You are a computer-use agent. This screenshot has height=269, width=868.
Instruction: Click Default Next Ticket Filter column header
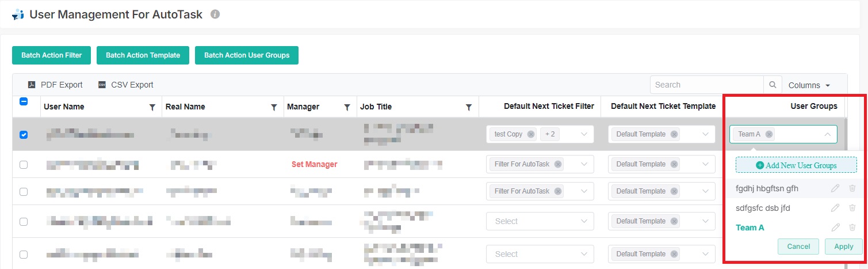pos(549,106)
